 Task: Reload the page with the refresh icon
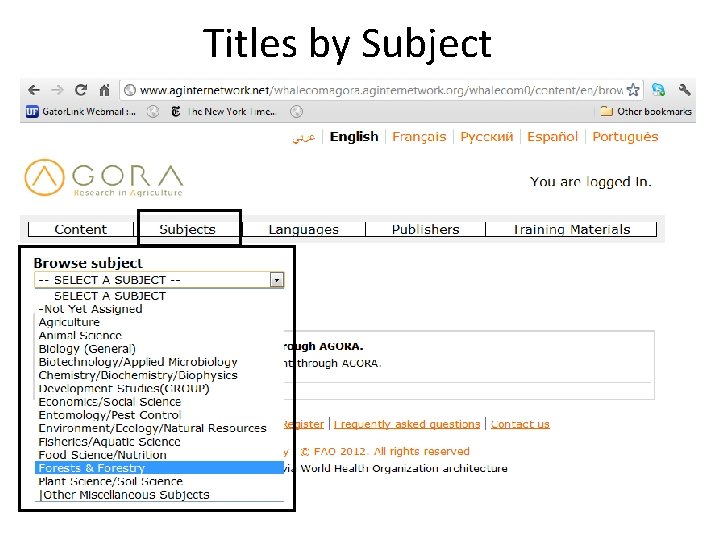tap(81, 90)
